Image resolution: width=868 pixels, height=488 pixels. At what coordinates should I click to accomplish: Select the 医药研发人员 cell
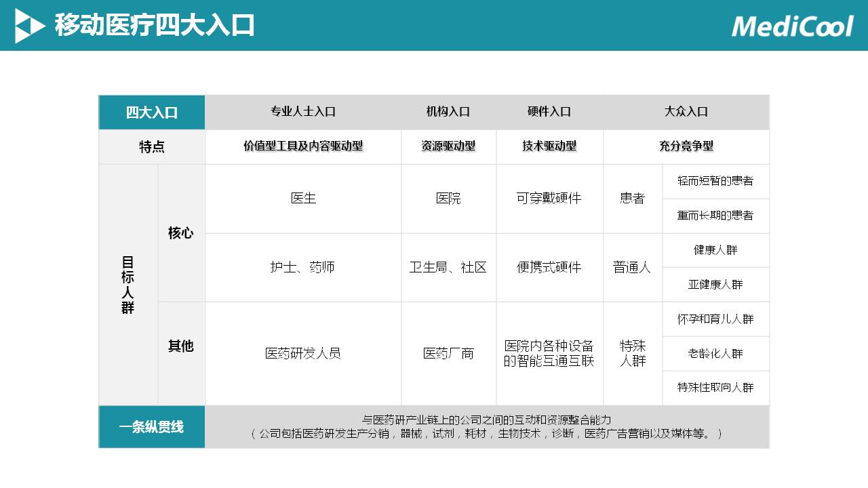(303, 353)
